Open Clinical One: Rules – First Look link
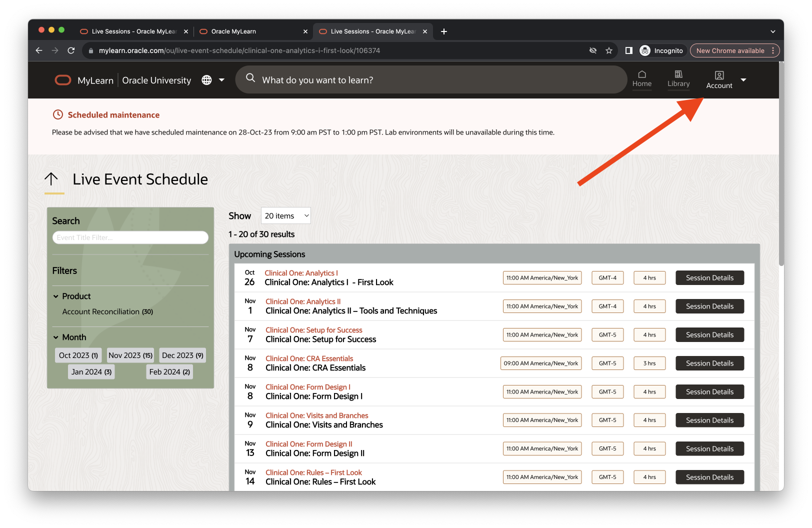This screenshot has width=812, height=528. click(313, 472)
